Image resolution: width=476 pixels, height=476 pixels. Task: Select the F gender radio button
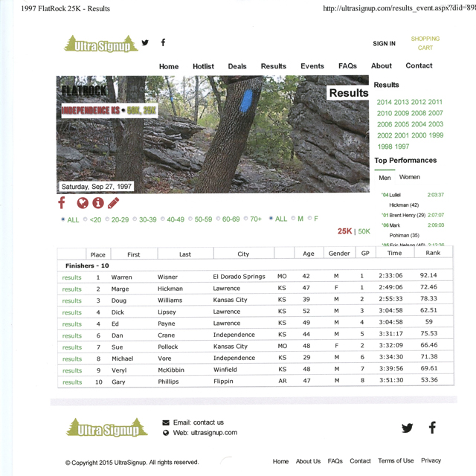coord(309,218)
